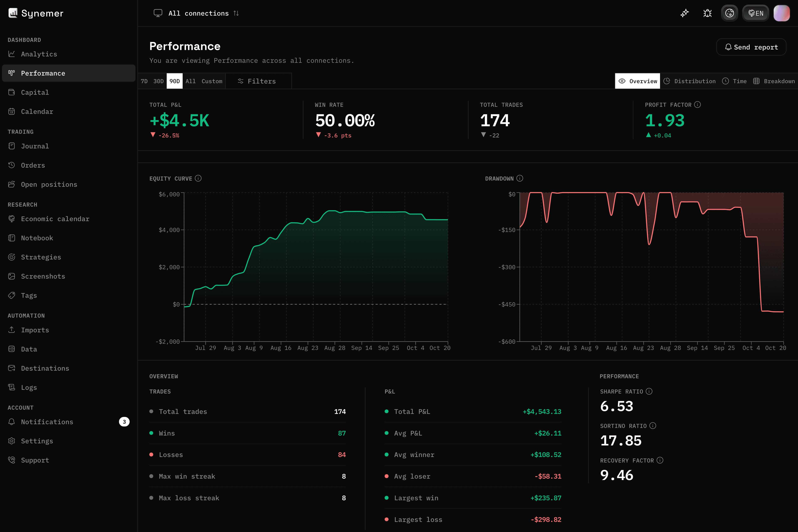Choose the Custom date range
Viewport: 798px width, 532px height.
click(212, 81)
